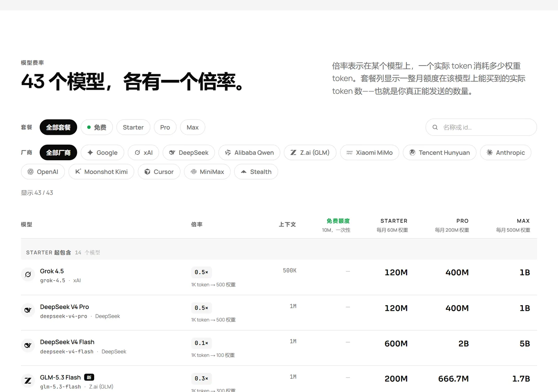Click the 1K token → 100 权重 note

[213, 355]
